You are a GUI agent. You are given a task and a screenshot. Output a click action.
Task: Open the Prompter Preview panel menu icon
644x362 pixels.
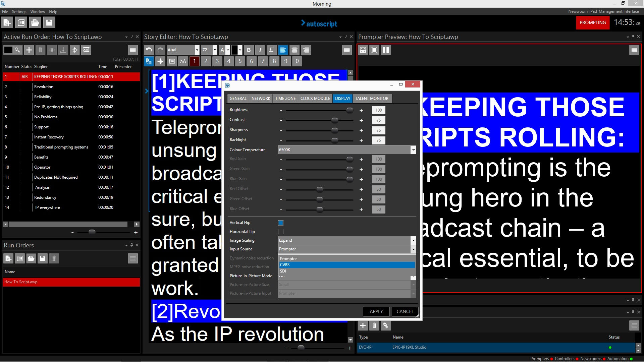(x=634, y=50)
